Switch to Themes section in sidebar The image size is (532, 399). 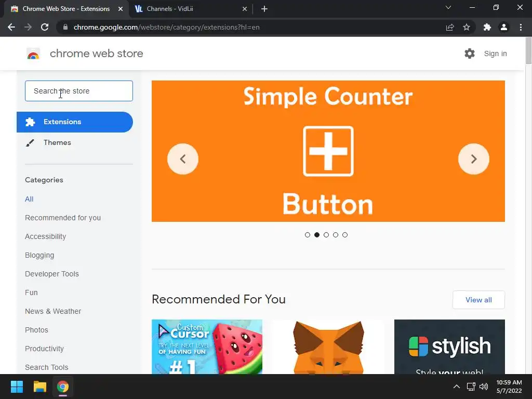tap(57, 142)
